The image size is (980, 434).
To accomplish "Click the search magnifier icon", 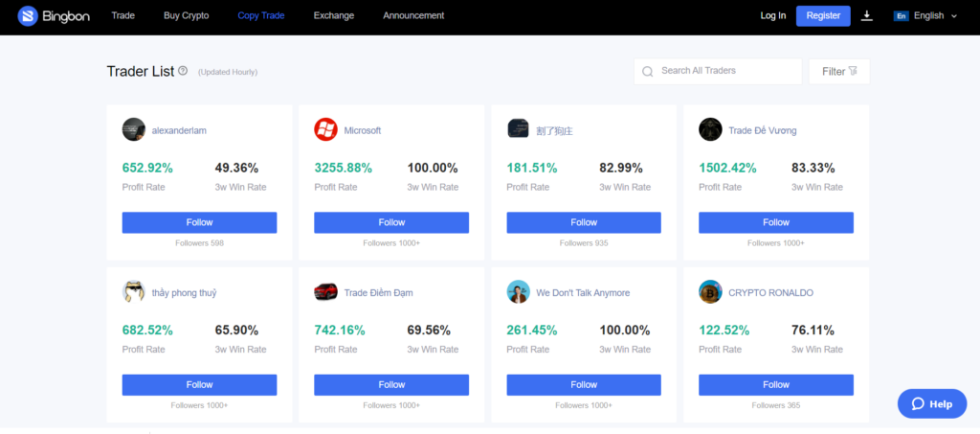I will [648, 72].
